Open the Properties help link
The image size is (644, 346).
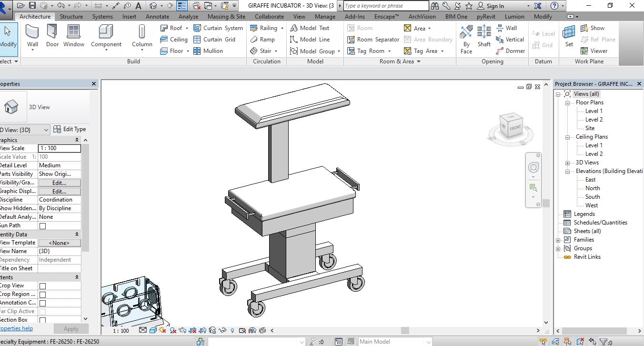point(16,328)
